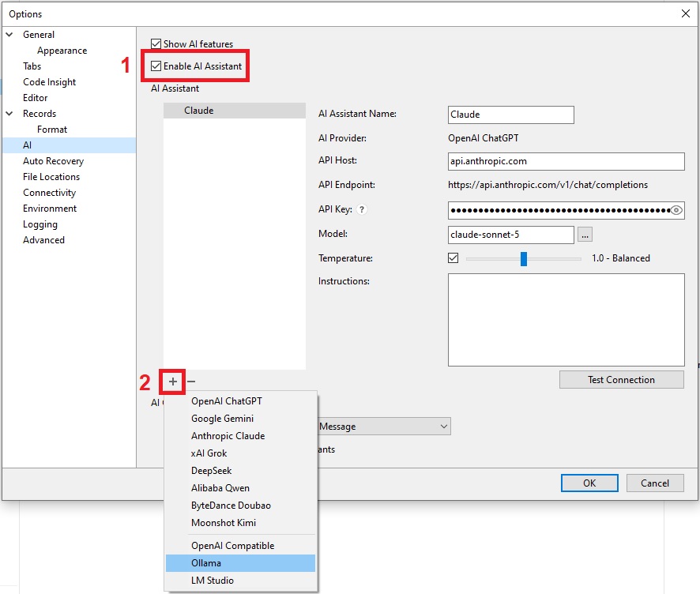Screen dimensions: 700x594
Task: Adjust the Temperature slider handle
Action: [524, 258]
